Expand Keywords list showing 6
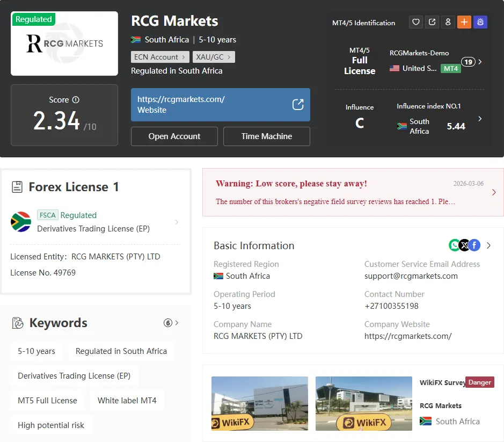This screenshot has height=442, width=504. pos(171,323)
